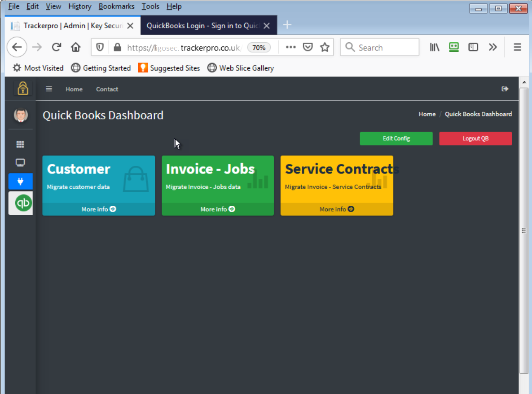
Task: Open the File menu
Action: pos(13,6)
